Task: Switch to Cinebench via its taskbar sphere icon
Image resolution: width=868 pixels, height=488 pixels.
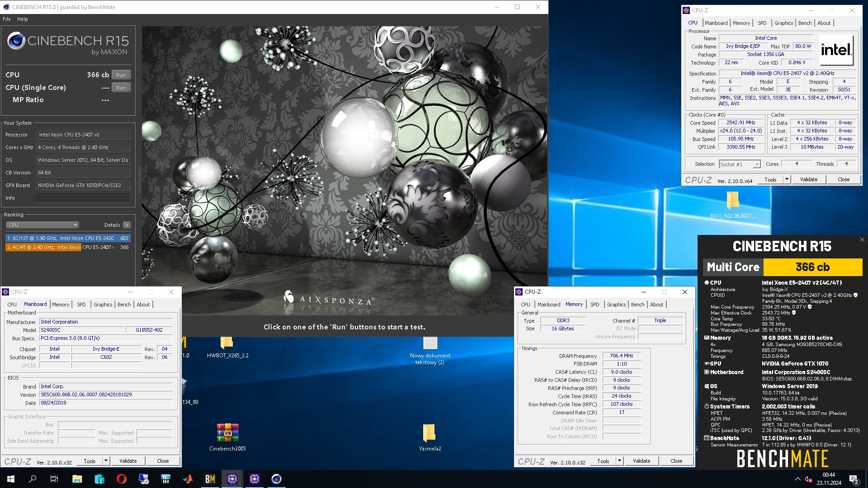Action: (277, 479)
